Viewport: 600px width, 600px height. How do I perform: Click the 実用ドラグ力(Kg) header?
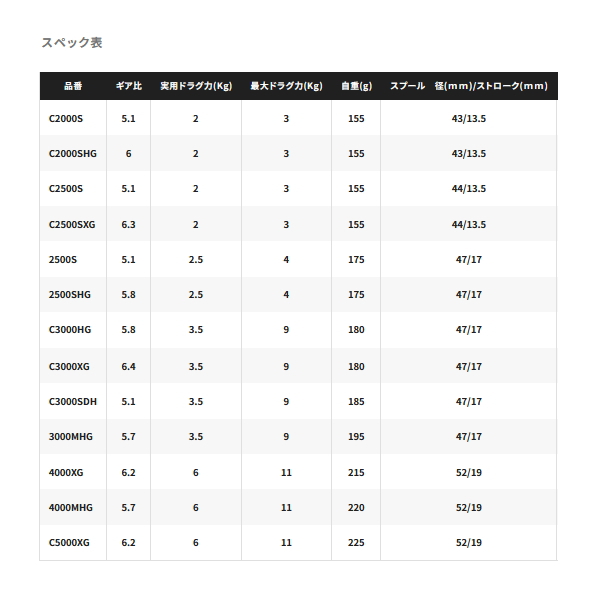pyautogui.click(x=196, y=86)
